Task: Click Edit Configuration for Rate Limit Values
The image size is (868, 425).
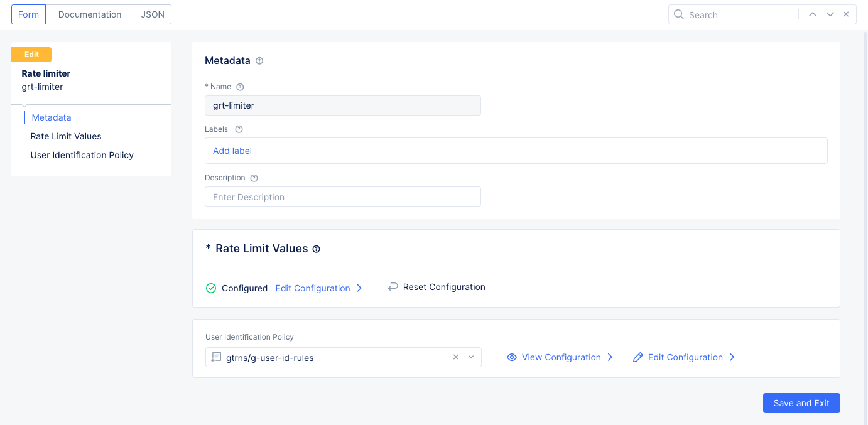Action: click(313, 288)
